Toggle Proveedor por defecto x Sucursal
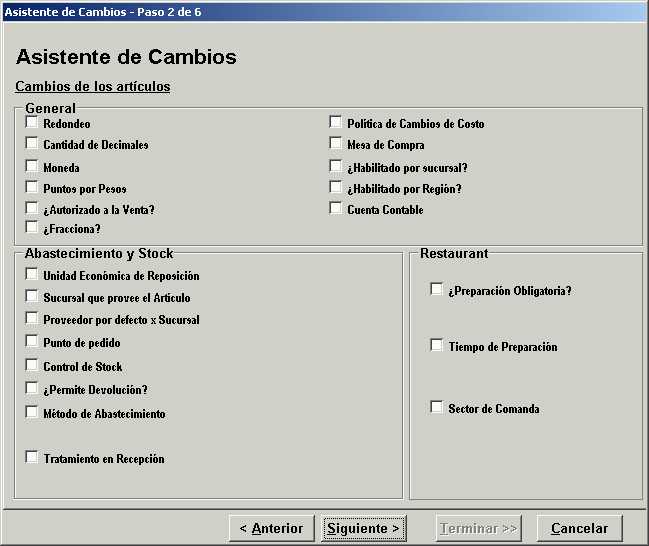This screenshot has width=649, height=546. [x=32, y=319]
